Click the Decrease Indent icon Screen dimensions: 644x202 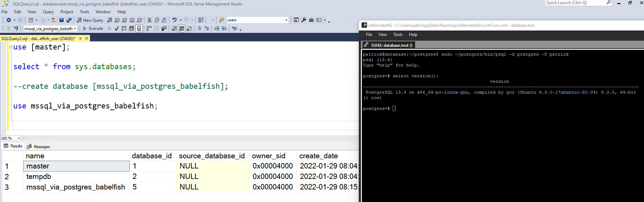click(x=217, y=28)
